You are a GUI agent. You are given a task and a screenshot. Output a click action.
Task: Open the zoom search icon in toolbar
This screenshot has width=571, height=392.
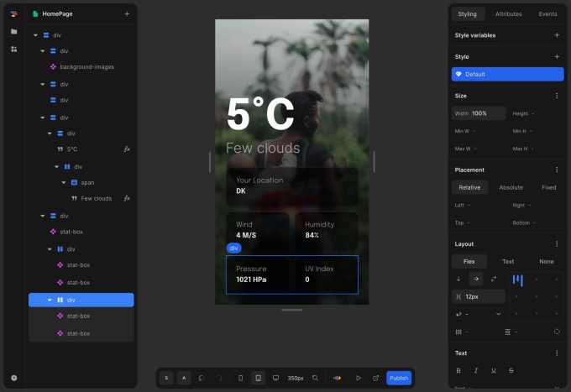click(315, 378)
